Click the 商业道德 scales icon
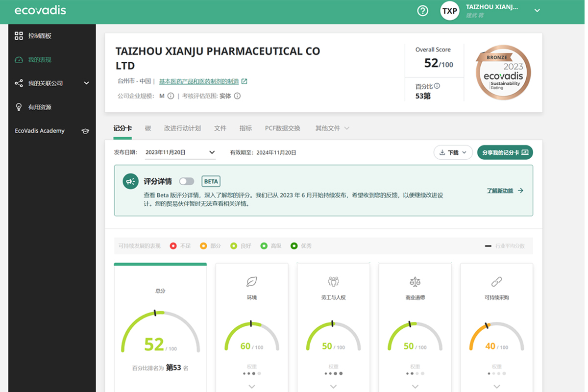The height and width of the screenshot is (392, 588). 415,282
